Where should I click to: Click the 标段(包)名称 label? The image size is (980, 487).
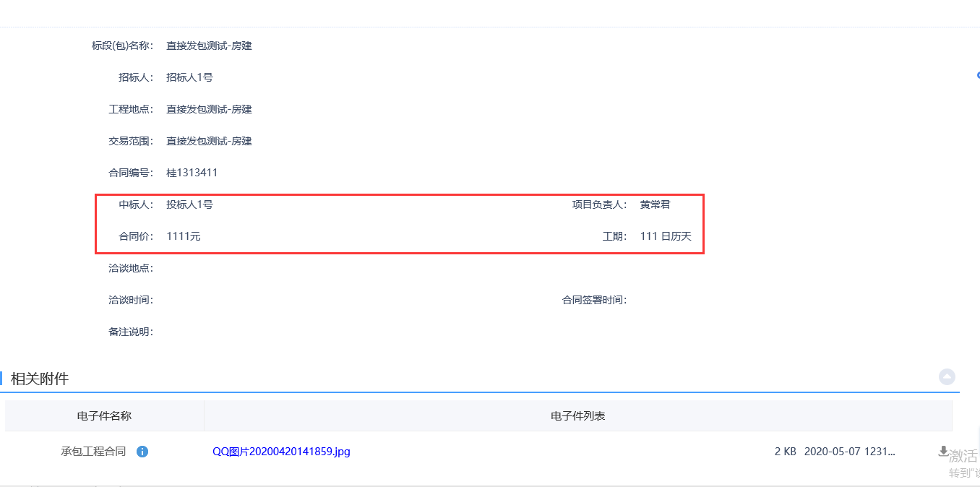[x=122, y=46]
